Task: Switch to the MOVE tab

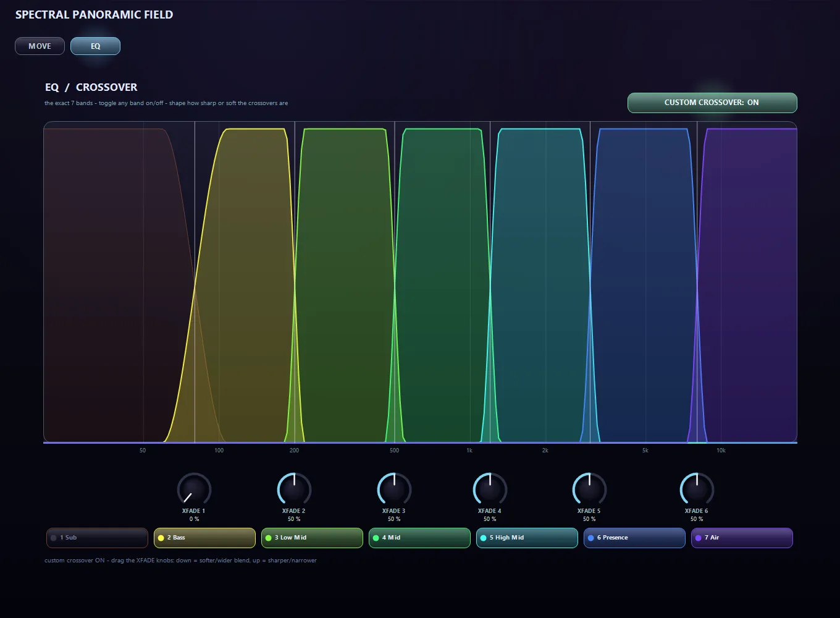Action: point(40,46)
